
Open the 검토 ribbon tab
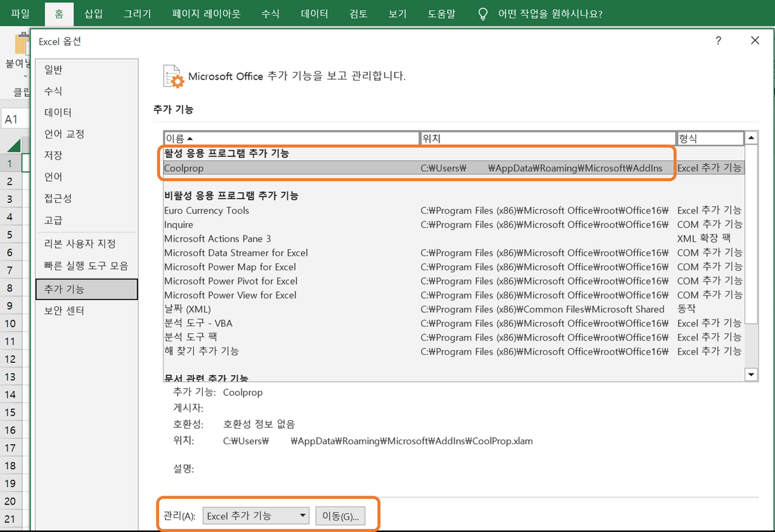pyautogui.click(x=358, y=13)
